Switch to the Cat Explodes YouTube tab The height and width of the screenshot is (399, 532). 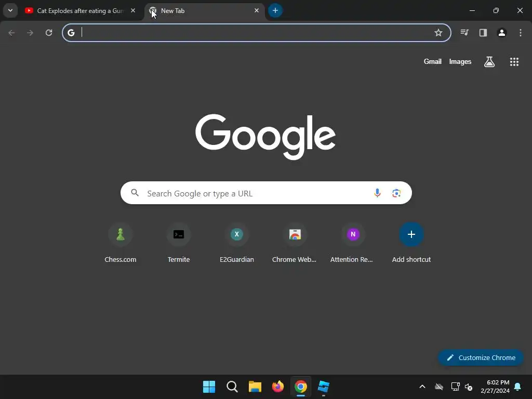79,11
